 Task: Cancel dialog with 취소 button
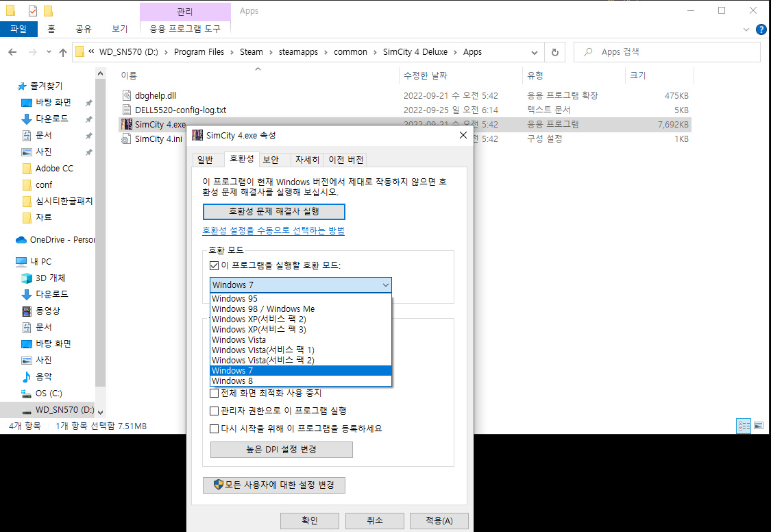375,521
